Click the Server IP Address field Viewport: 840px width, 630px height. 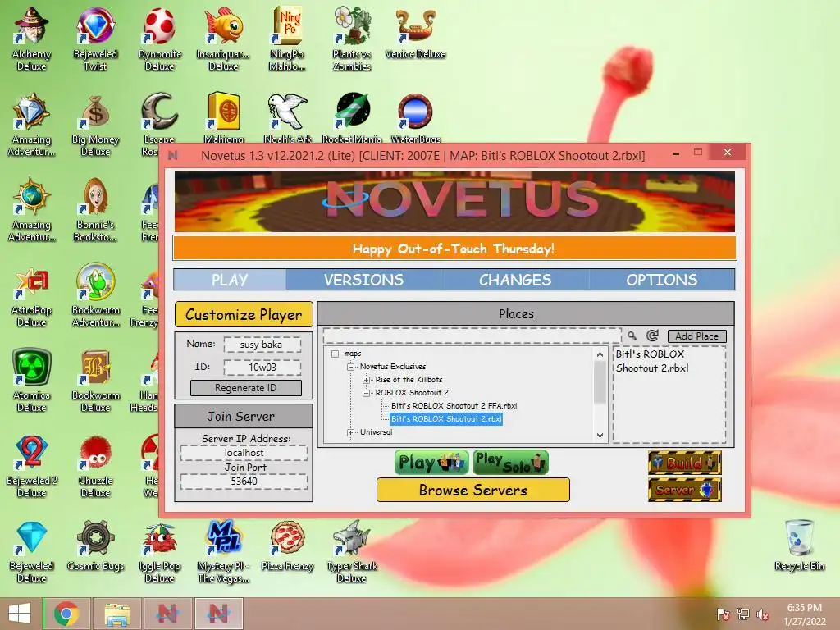pos(244,453)
